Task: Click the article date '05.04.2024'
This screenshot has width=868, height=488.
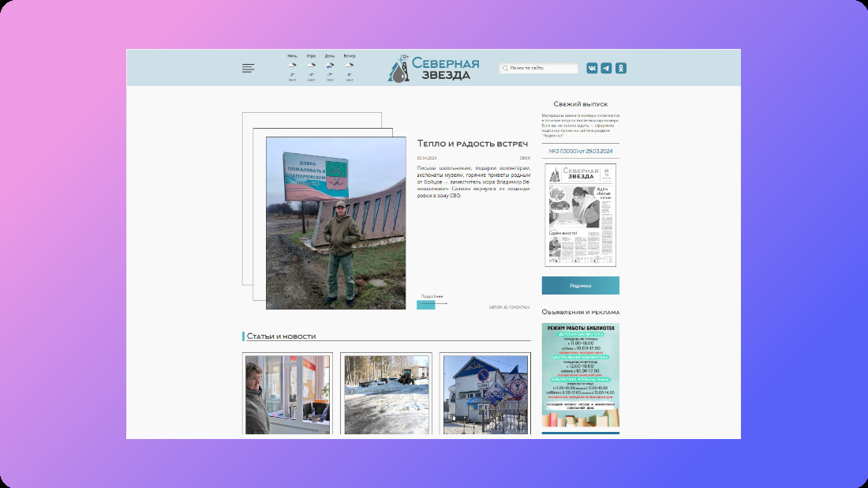Action: (x=426, y=159)
